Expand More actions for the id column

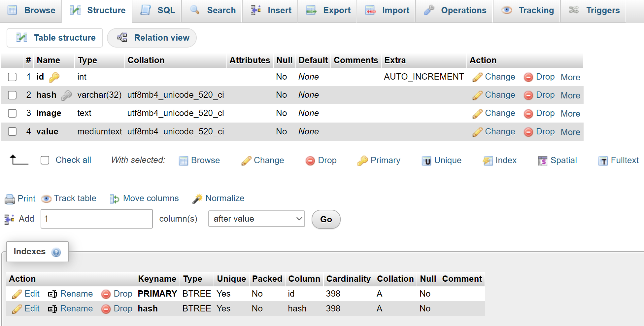tap(570, 77)
